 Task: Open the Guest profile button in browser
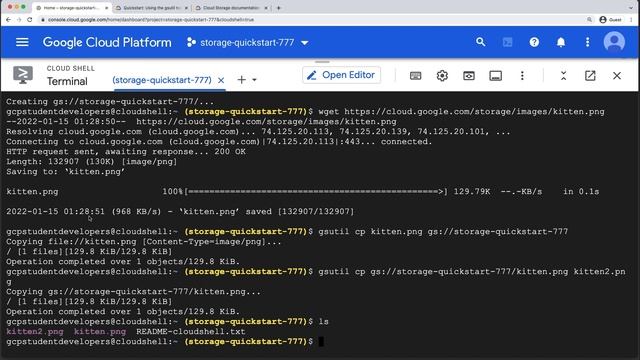coord(611,20)
